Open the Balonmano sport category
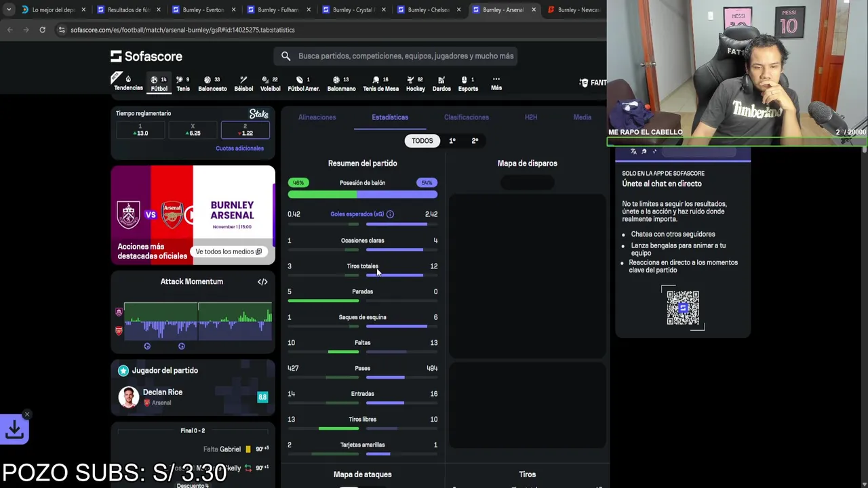868x488 pixels. pyautogui.click(x=341, y=83)
